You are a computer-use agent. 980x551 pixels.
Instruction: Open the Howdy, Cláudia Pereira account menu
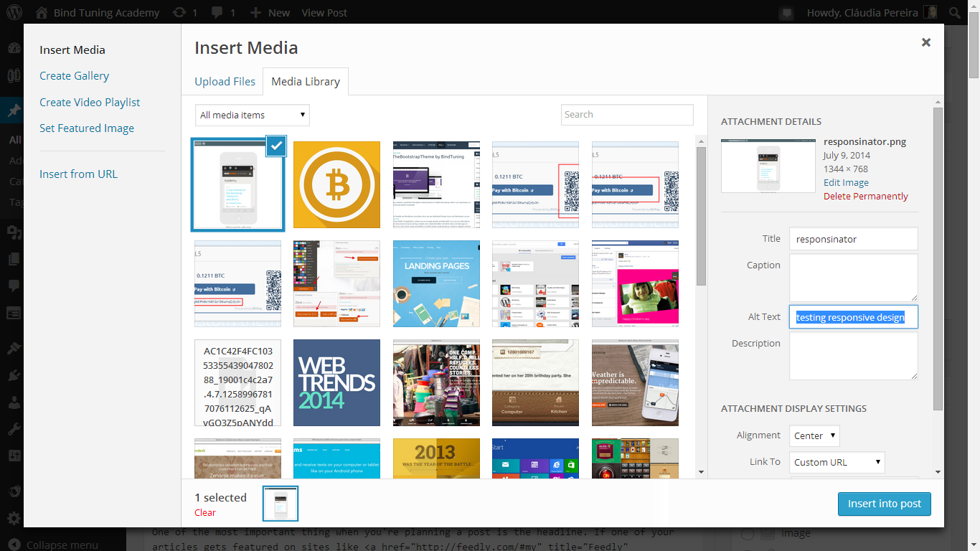click(x=872, y=12)
